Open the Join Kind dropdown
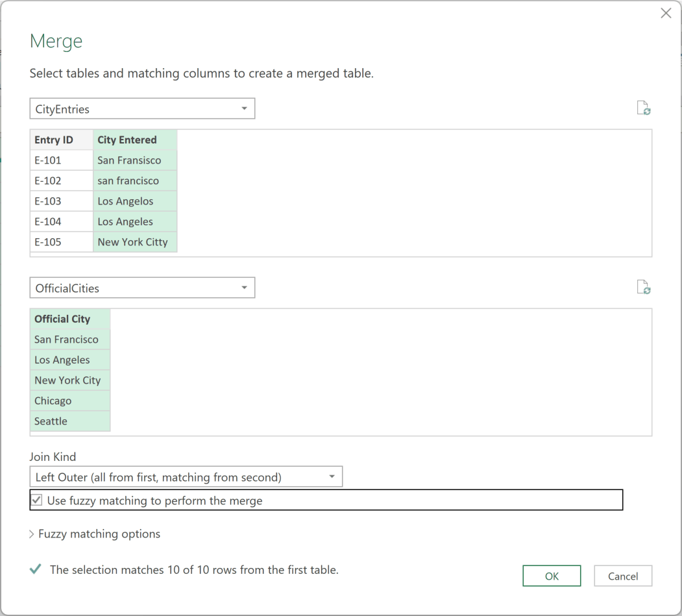This screenshot has width=682, height=616. (186, 477)
